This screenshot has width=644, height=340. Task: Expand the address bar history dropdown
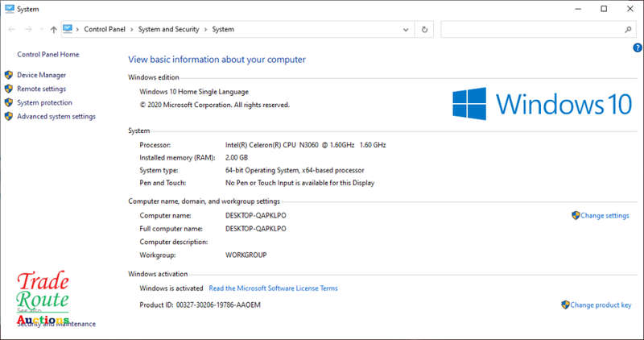[x=406, y=29]
